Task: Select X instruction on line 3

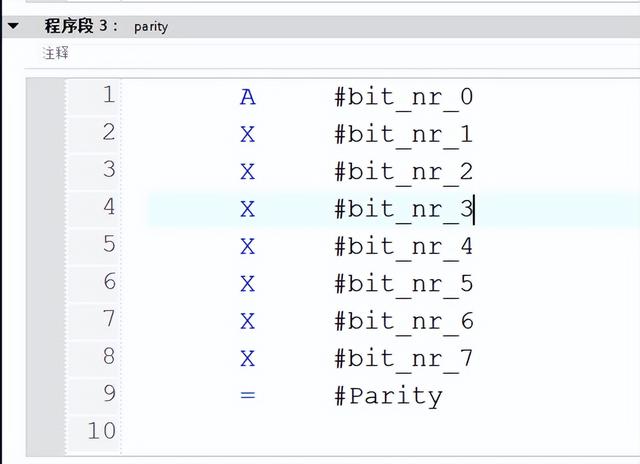Action: [248, 172]
